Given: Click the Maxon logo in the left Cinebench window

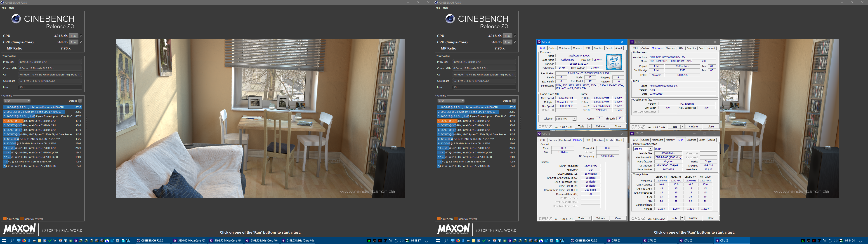Looking at the screenshot, I should (x=19, y=229).
